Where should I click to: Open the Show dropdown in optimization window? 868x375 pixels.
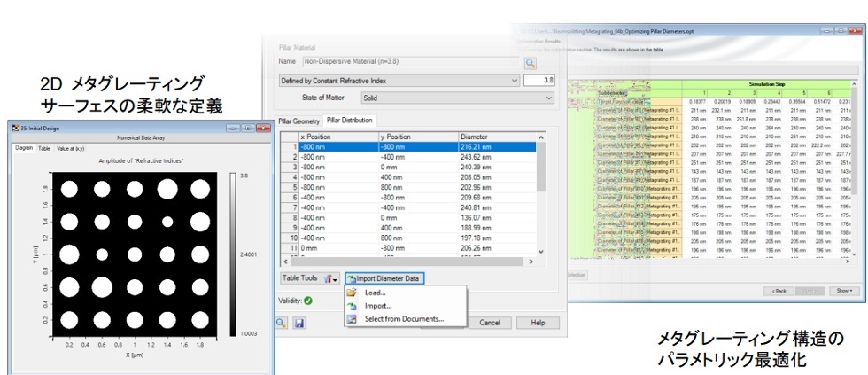(842, 291)
